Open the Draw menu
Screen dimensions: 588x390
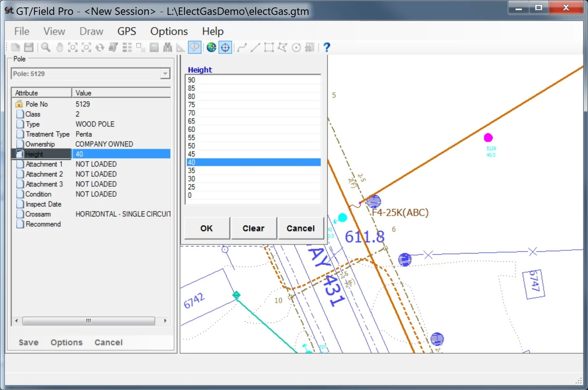[x=91, y=31]
